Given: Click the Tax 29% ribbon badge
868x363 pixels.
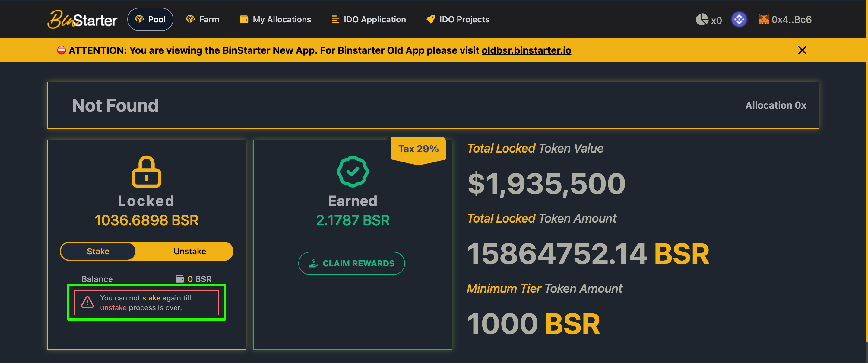Looking at the screenshot, I should tap(418, 149).
